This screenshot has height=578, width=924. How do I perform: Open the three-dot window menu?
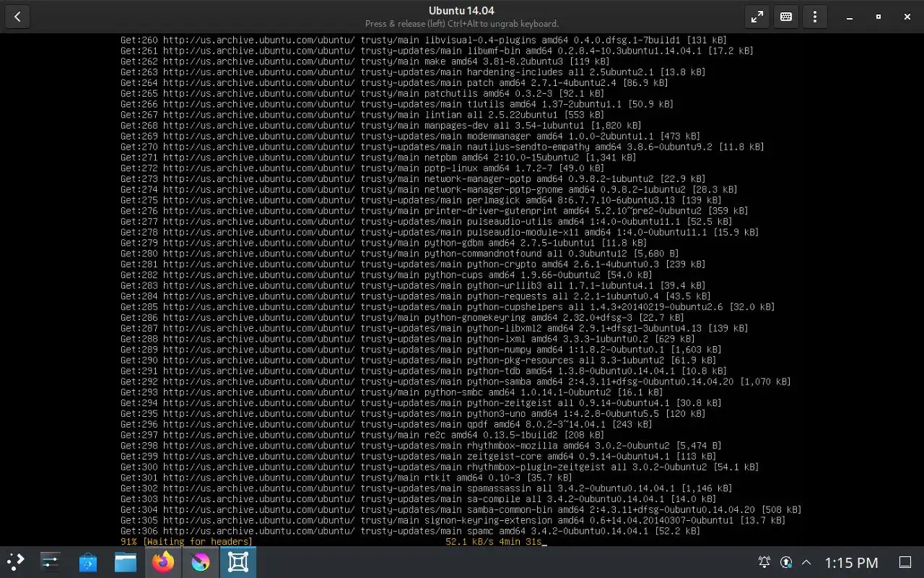[x=815, y=17]
